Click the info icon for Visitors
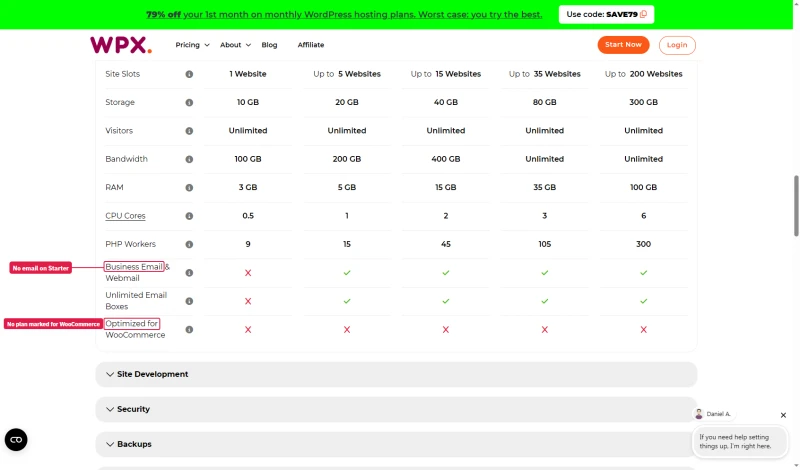 coord(189,131)
